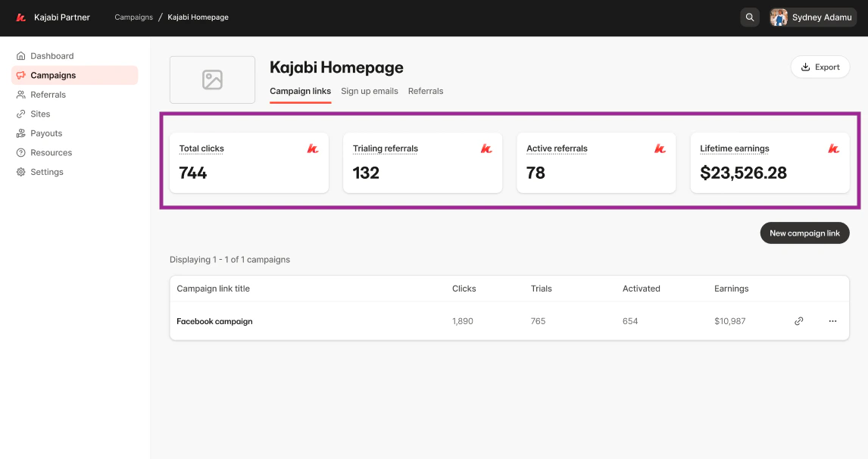Screen dimensions: 868x459
Task: Click the Total clicks label
Action: (201, 148)
